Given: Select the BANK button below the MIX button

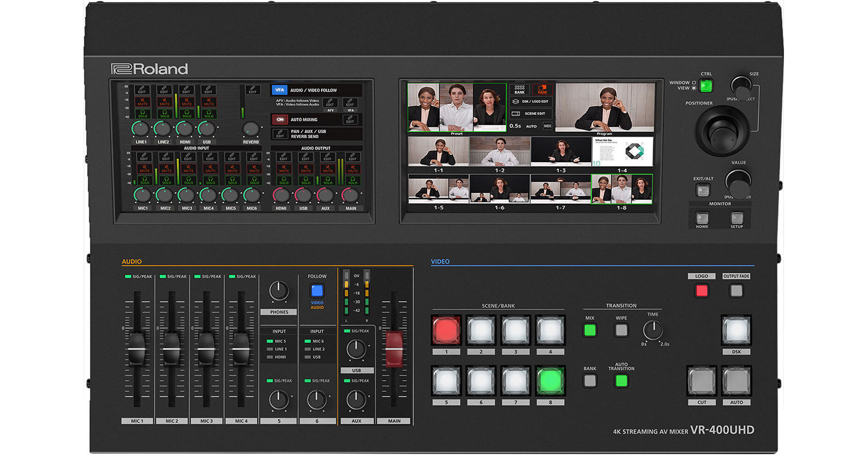Looking at the screenshot, I should tap(590, 381).
